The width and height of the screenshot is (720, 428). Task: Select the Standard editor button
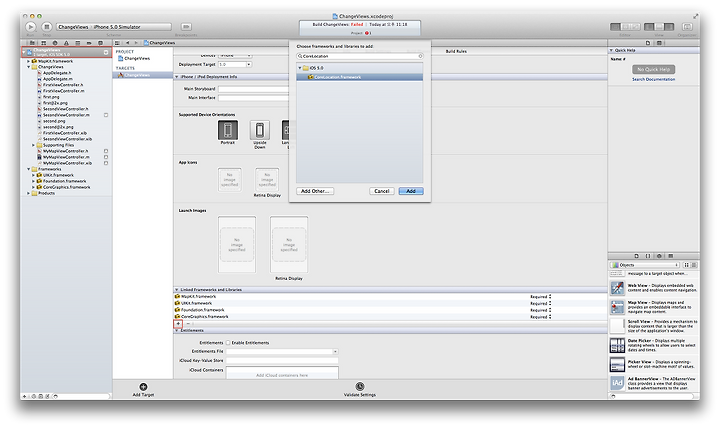(x=615, y=27)
